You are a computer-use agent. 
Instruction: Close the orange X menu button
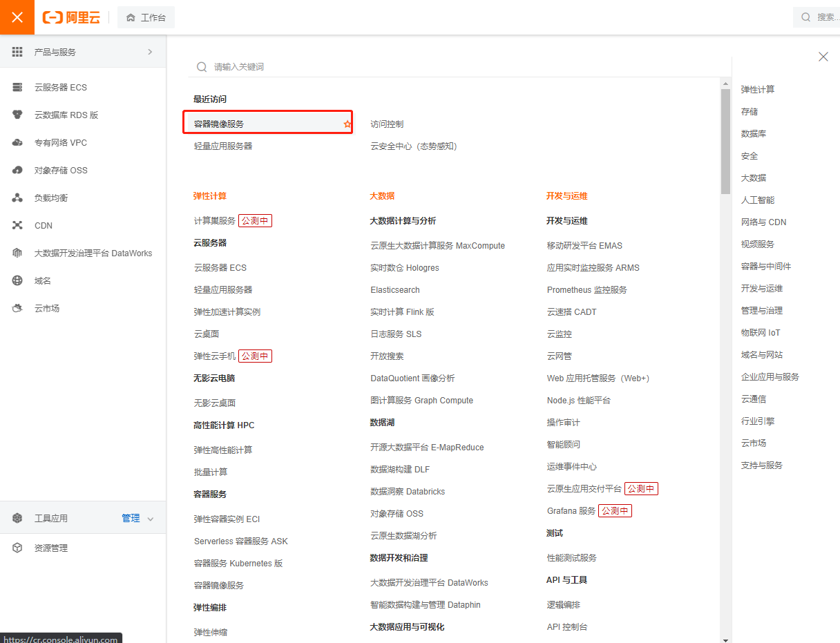click(17, 17)
